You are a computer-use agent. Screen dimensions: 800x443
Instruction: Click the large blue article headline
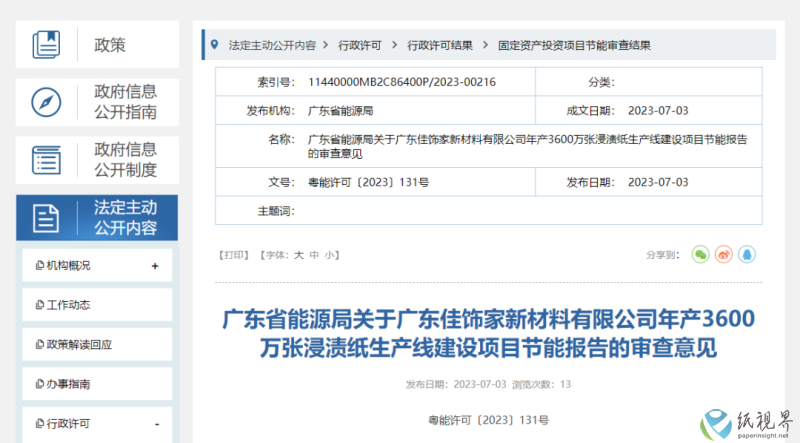click(x=488, y=333)
